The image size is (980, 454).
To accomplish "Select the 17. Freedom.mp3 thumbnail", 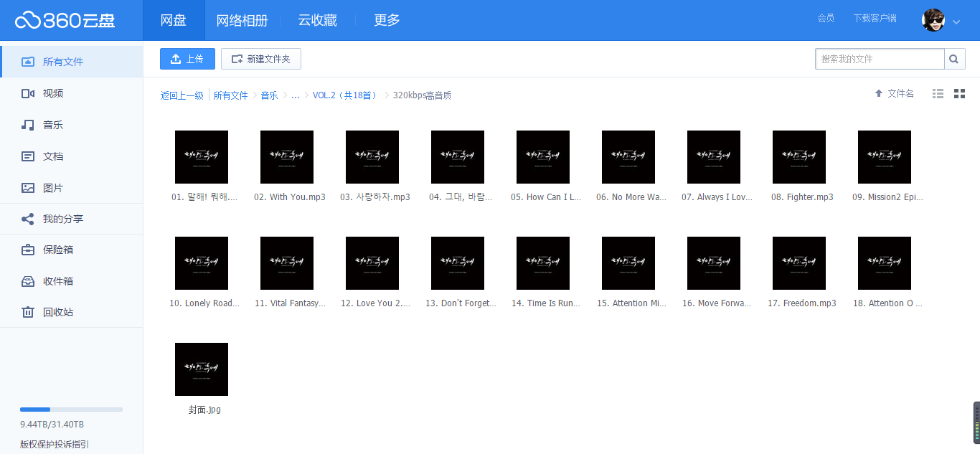I will pos(799,263).
